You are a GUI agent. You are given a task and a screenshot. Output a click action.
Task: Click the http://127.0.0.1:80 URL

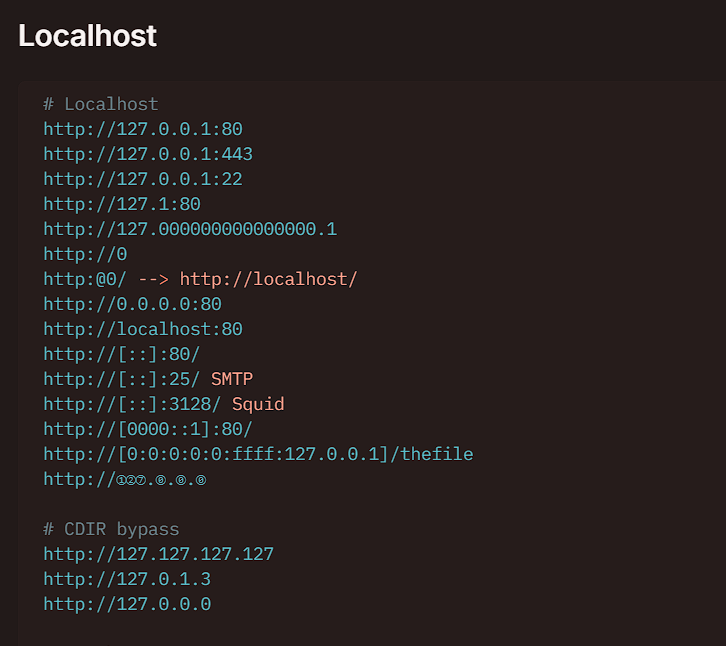[142, 129]
